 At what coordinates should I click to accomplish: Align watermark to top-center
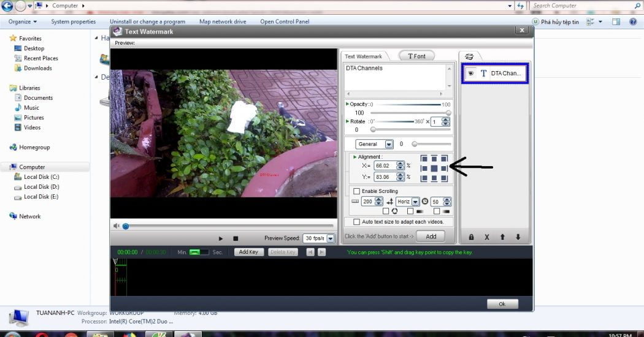tap(434, 159)
